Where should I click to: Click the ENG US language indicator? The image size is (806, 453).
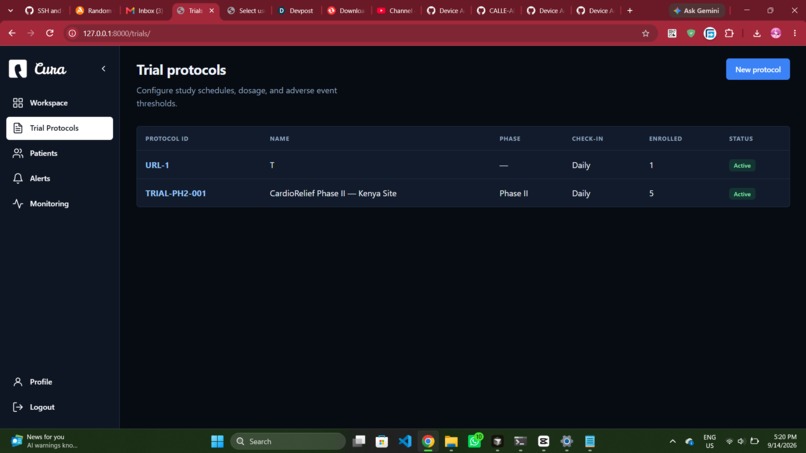point(709,441)
